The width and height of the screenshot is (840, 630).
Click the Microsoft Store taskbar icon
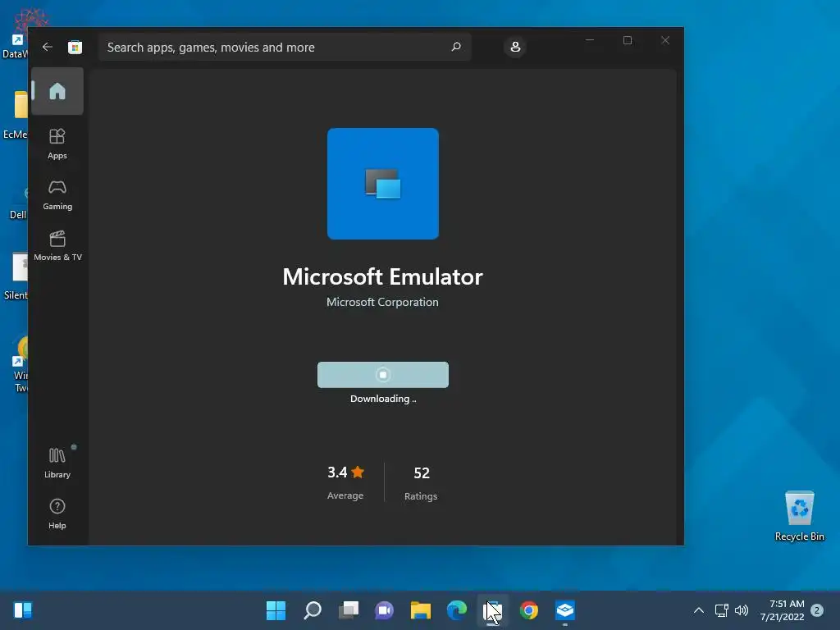[x=493, y=610]
